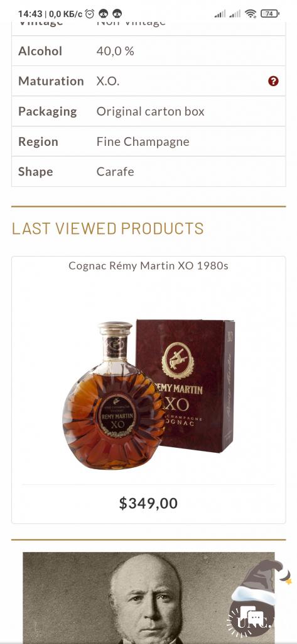Tap the 14:43 clock in status bar
Viewport: 297px width, 644px height.
[x=30, y=14]
